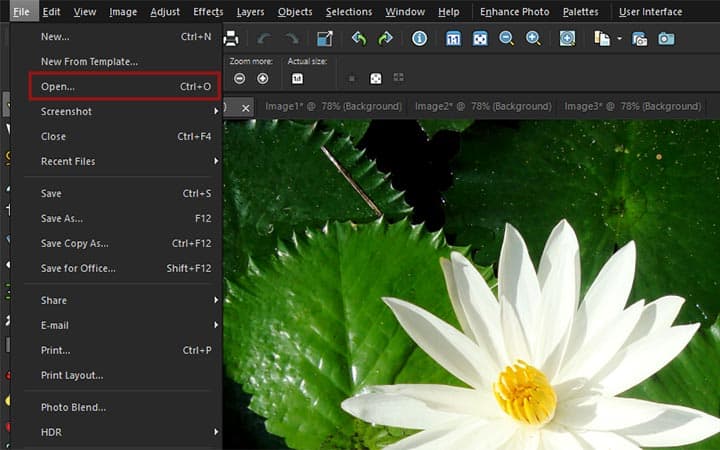Viewport: 720px width, 450px height.
Task: Close the active image tab
Action: (246, 108)
